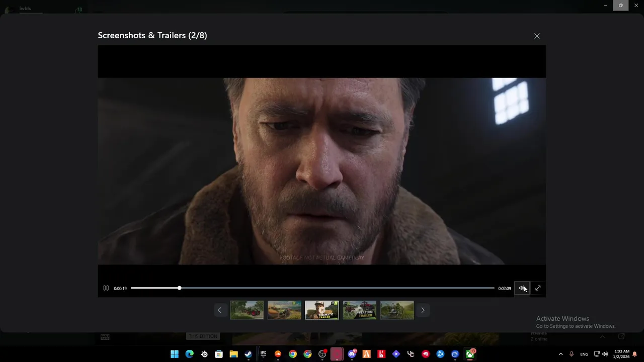Open system volume tray icon

(605, 354)
